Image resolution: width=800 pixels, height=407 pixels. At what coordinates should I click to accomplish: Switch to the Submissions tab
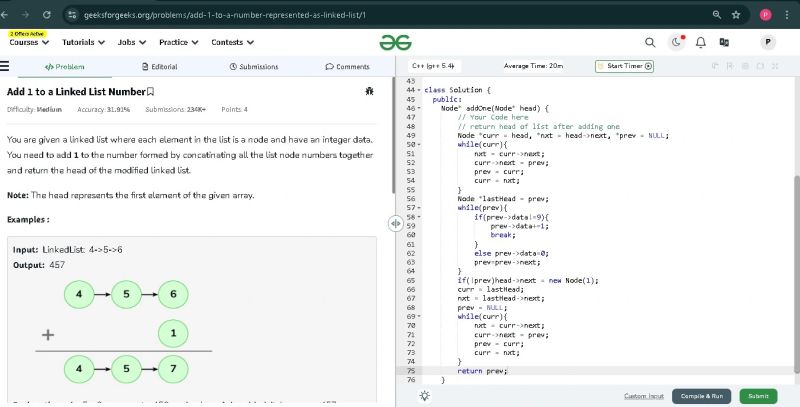tap(254, 66)
